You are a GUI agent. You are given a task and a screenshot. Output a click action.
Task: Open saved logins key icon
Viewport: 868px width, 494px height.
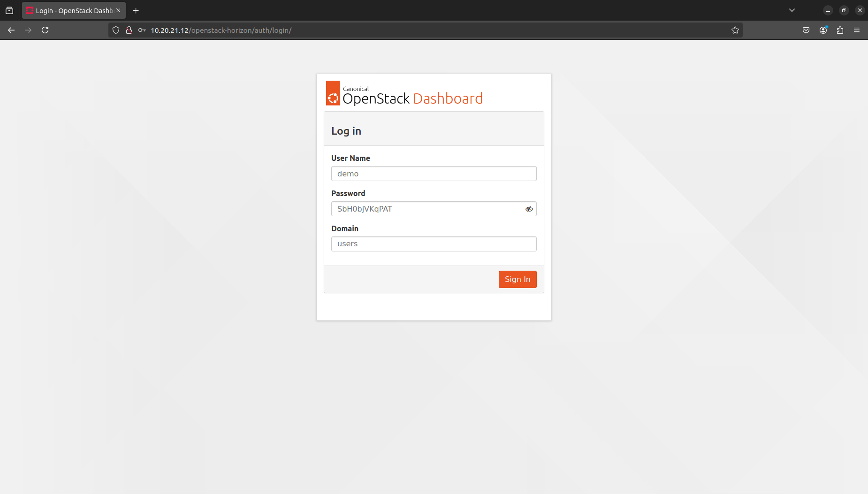[x=142, y=30]
